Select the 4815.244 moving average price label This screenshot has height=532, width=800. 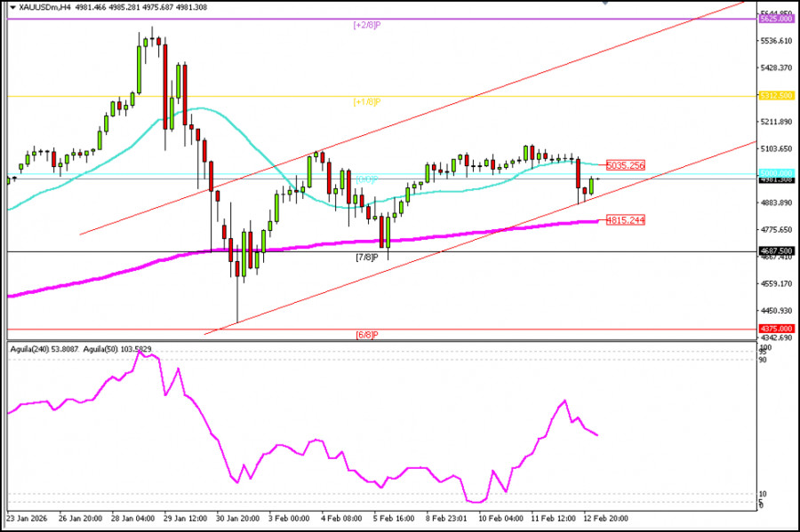tap(626, 220)
